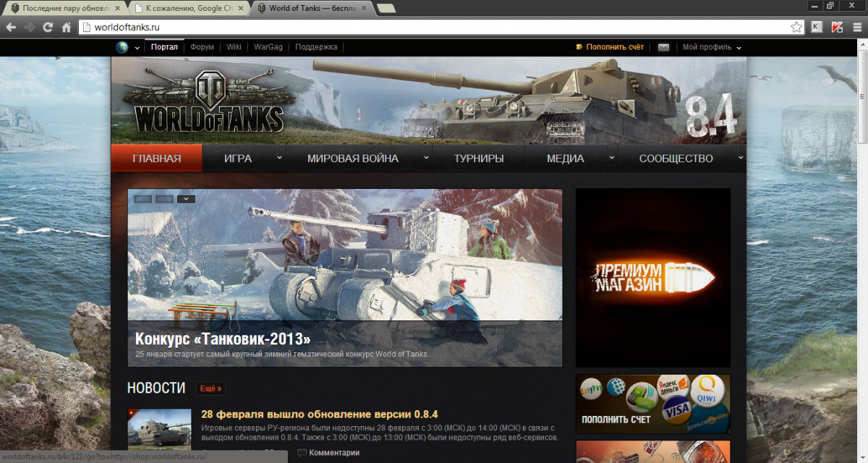Open the Wiki top link

click(234, 47)
